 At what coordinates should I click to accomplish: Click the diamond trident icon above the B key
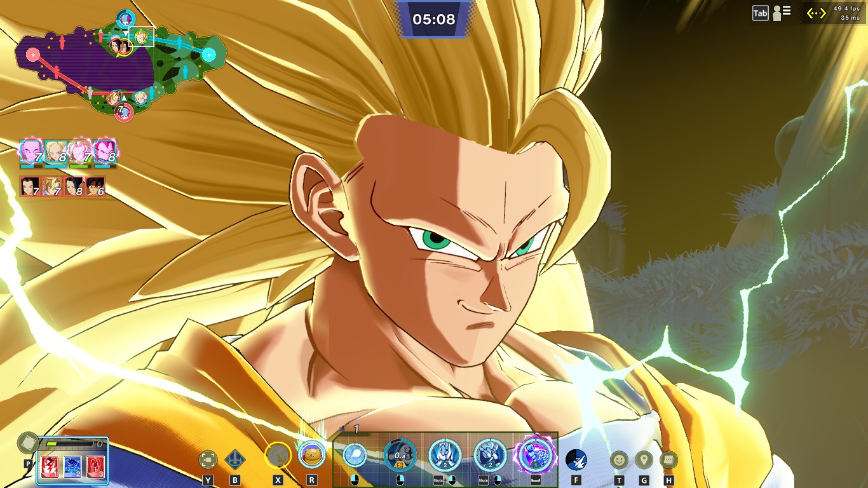pyautogui.click(x=235, y=459)
